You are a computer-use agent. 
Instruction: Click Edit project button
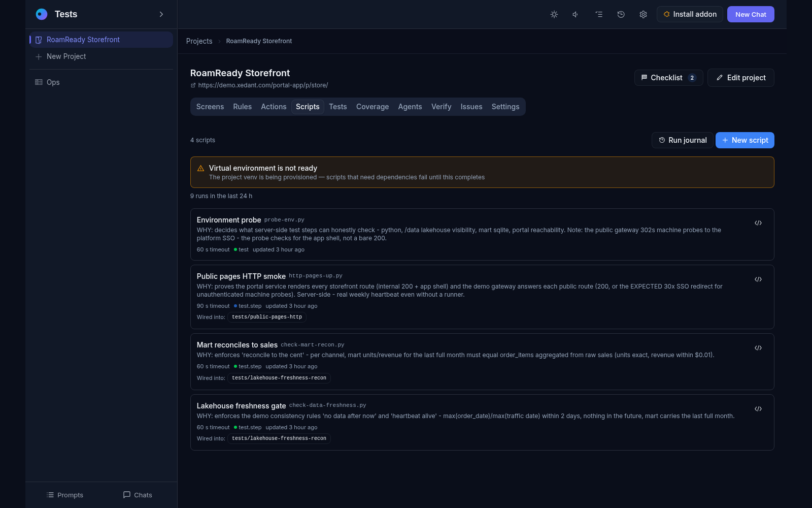[740, 78]
